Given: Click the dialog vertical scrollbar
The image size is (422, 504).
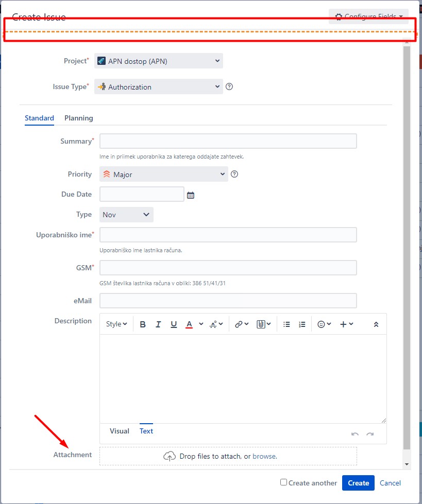Looking at the screenshot, I should [407, 248].
